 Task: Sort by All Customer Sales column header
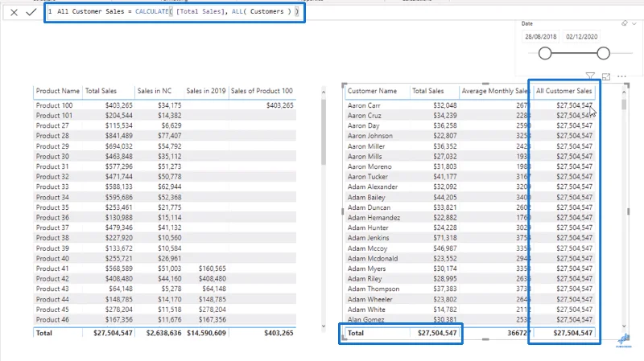pos(564,91)
